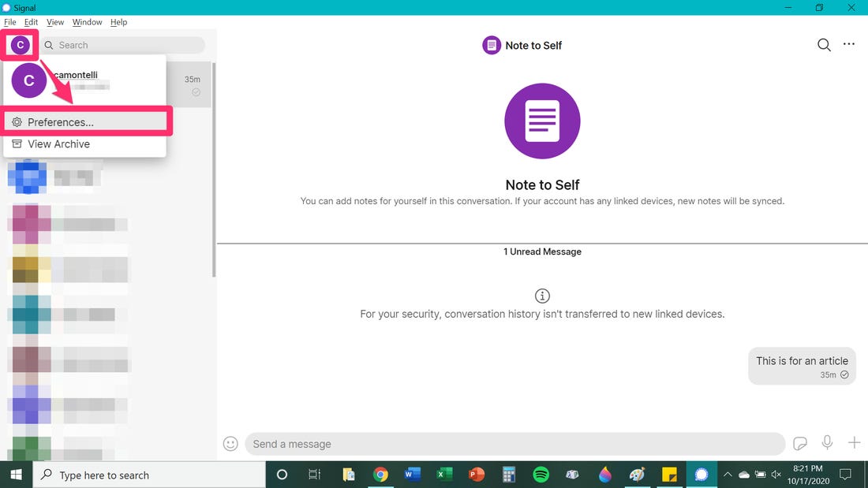Viewport: 868px width, 488px height.
Task: Click the large Note to Self avatar
Action: coord(542,121)
